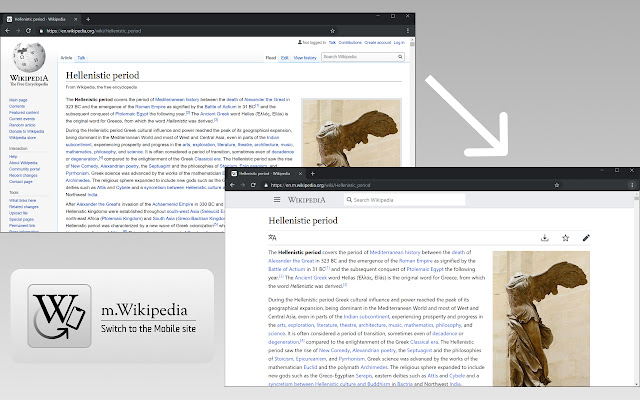Click the Wikipedia wordmark in the mobile site header
The image size is (640, 400).
coord(307,200)
